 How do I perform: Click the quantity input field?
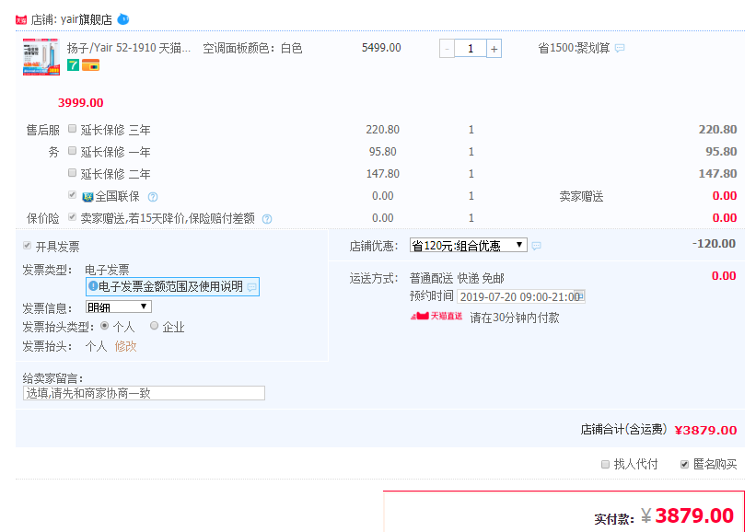tap(471, 49)
